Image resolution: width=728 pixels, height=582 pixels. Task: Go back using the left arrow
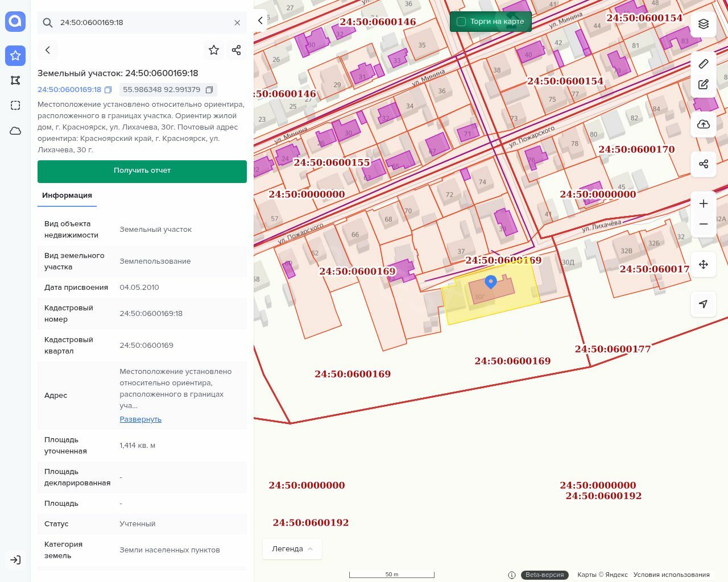coord(48,50)
